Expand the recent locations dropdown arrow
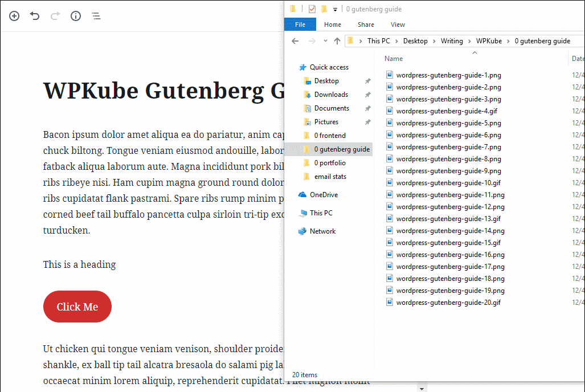Screen dimensions: 585x392 (325, 41)
